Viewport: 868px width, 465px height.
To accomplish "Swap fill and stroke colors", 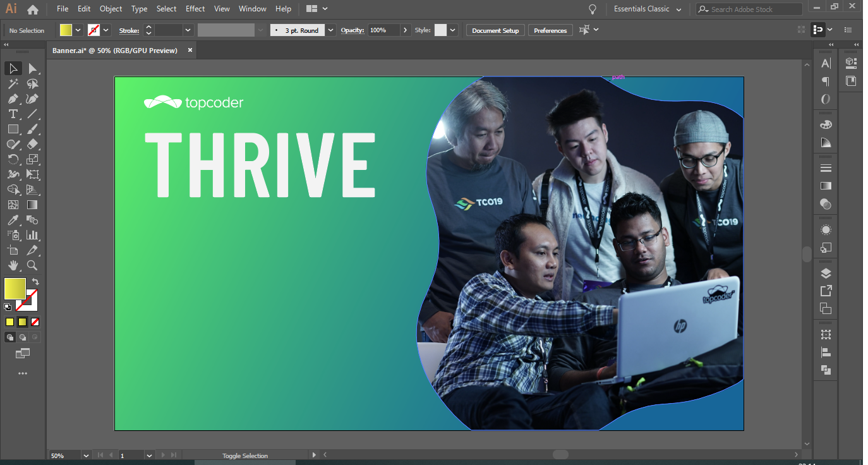I will coord(35,282).
